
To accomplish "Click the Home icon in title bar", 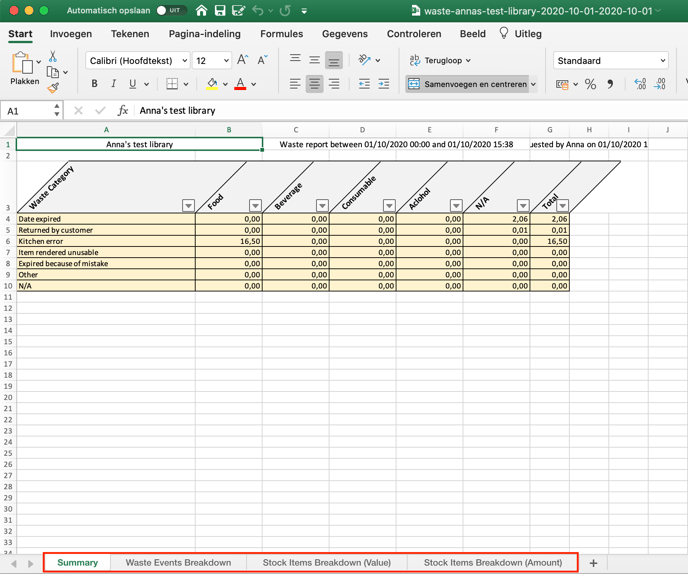I will tap(201, 11).
